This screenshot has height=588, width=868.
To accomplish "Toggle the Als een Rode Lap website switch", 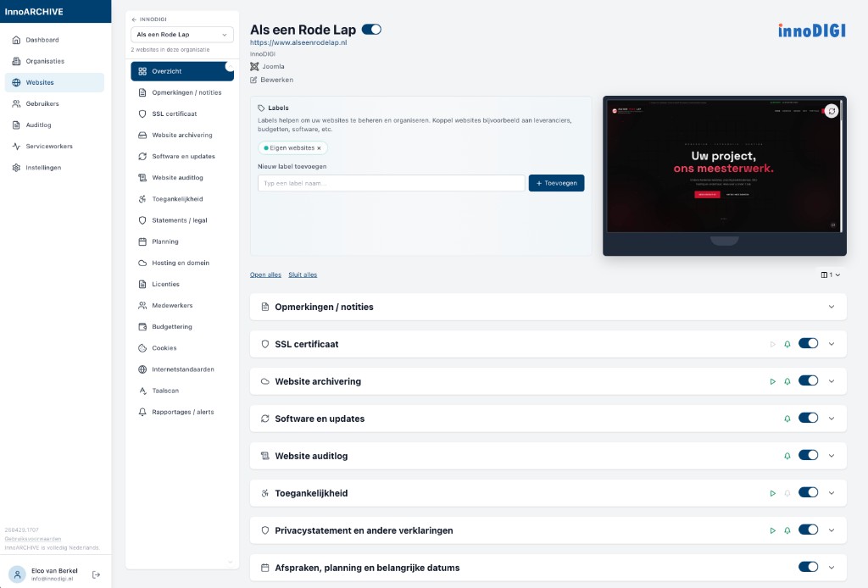I will pos(371,30).
